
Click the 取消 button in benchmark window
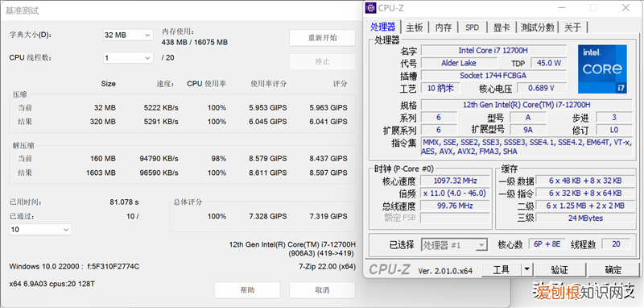(x=323, y=290)
